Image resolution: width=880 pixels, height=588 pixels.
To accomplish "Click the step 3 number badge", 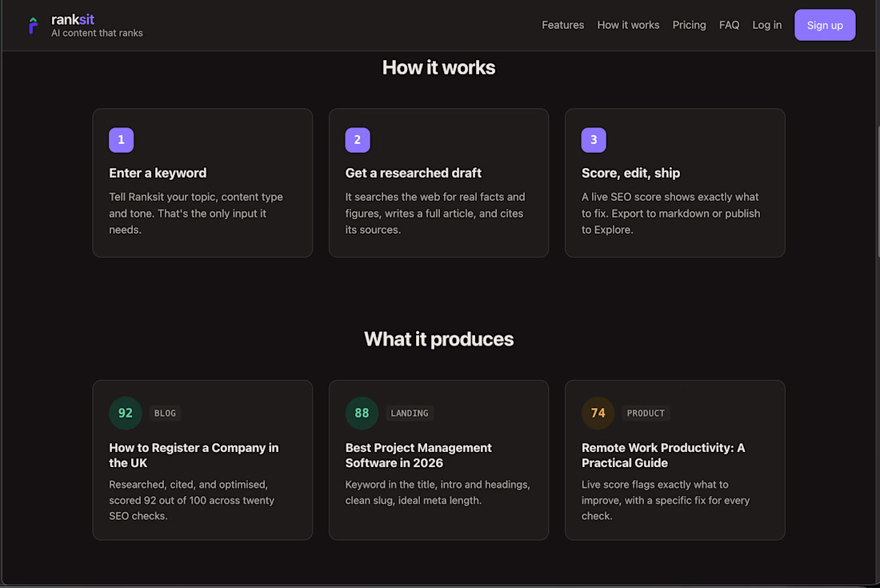I will click(x=594, y=140).
